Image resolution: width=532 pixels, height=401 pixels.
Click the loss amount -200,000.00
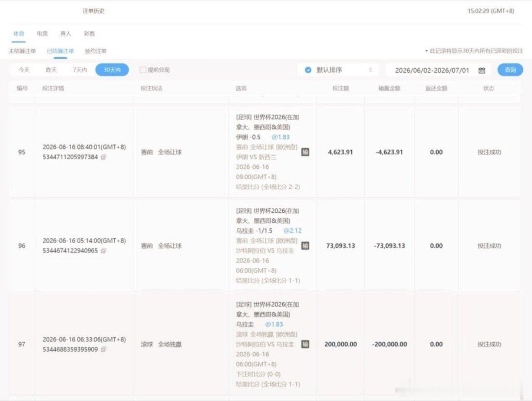[389, 344]
